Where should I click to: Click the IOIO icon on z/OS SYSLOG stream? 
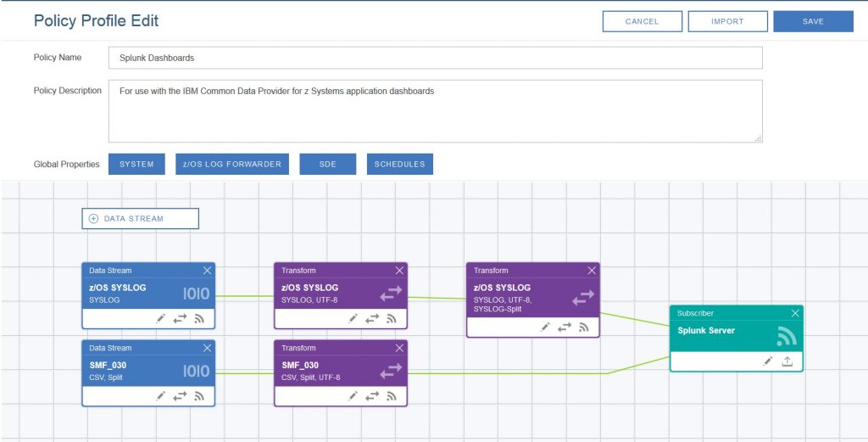[197, 294]
